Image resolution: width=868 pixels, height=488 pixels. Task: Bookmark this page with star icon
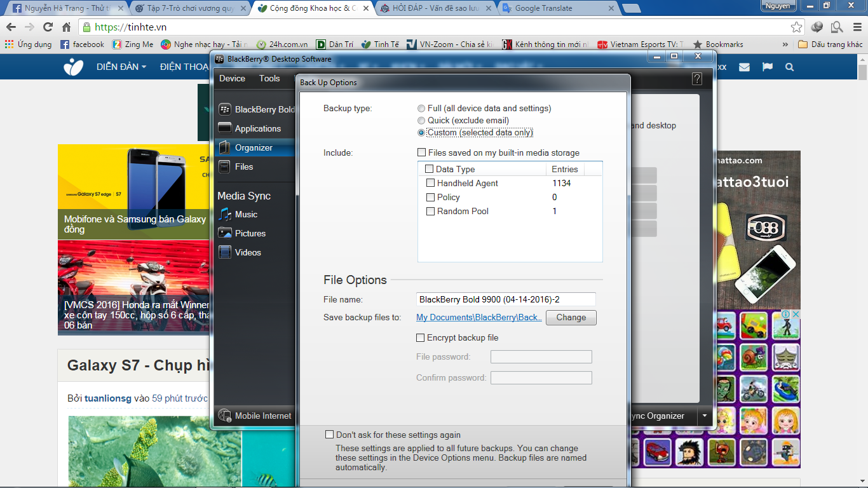pyautogui.click(x=796, y=27)
